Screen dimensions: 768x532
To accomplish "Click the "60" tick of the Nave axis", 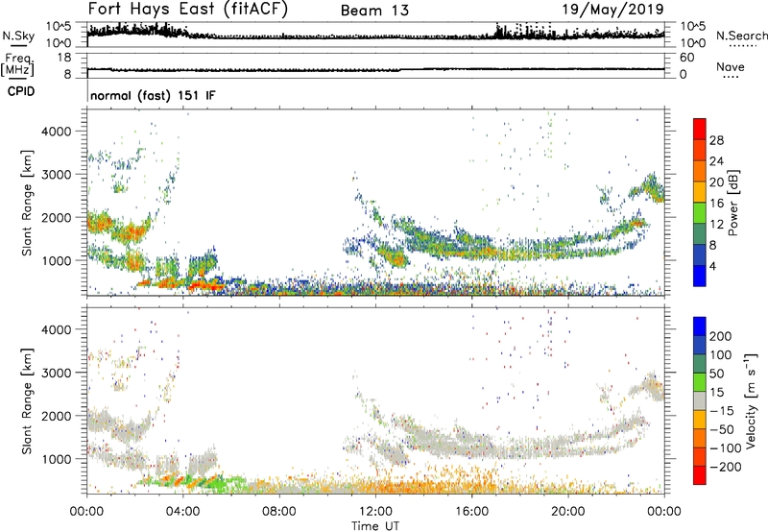I will point(686,58).
